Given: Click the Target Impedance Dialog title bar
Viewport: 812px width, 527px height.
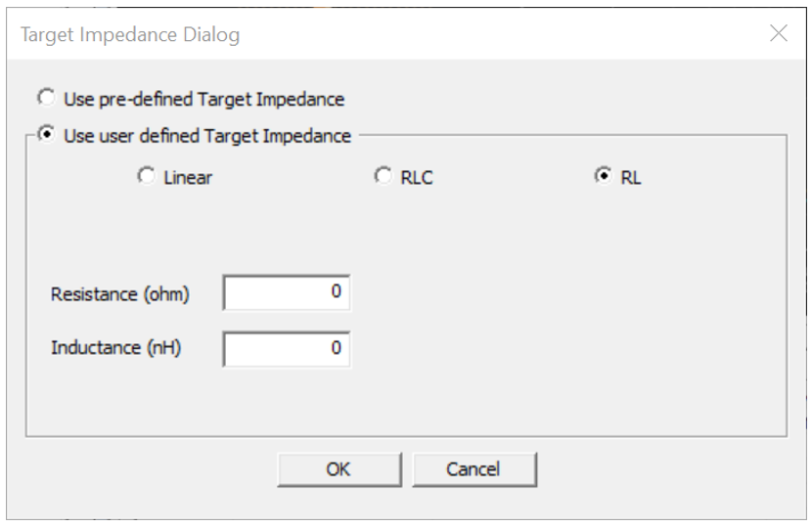Looking at the screenshot, I should 391,35.
